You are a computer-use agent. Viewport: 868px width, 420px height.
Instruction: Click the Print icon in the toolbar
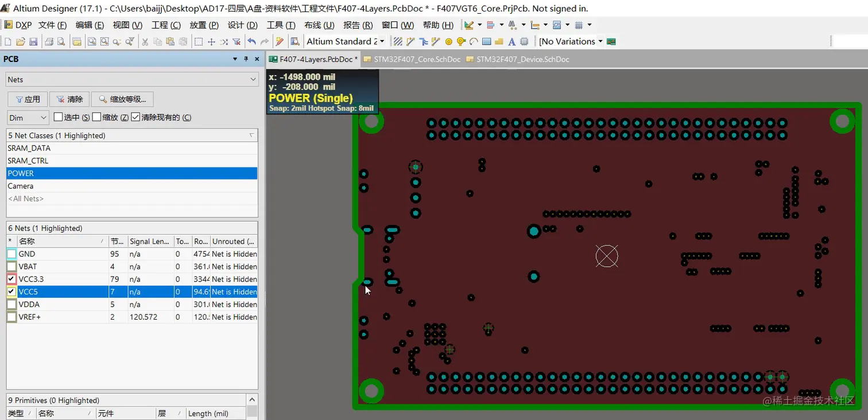pyautogui.click(x=49, y=41)
